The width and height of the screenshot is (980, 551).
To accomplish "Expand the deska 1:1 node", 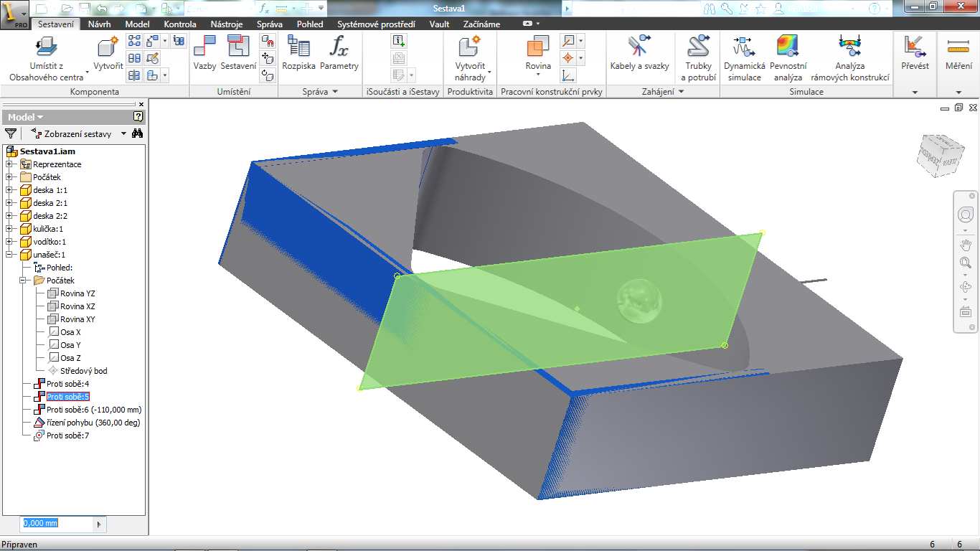I will (x=9, y=190).
